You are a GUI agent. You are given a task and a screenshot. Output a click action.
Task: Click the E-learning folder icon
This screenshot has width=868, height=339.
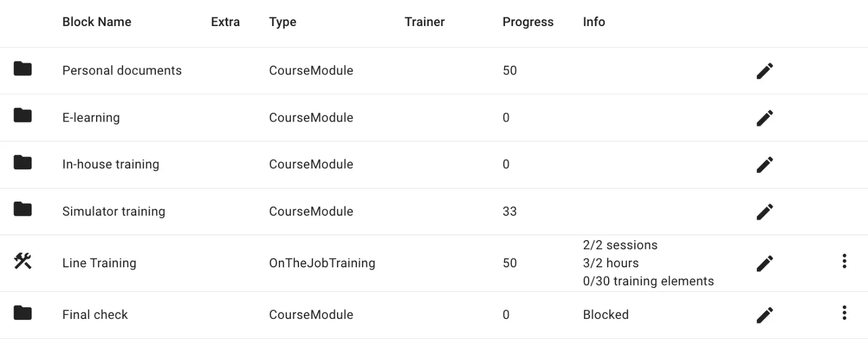click(x=23, y=116)
